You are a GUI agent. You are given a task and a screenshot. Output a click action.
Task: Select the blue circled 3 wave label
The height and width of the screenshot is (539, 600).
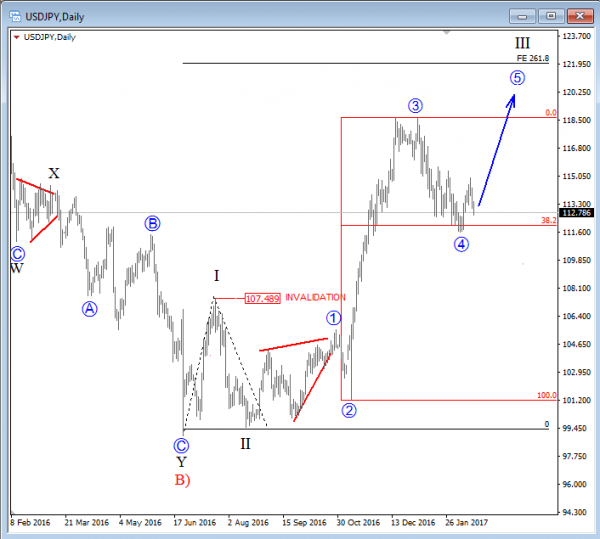point(415,106)
